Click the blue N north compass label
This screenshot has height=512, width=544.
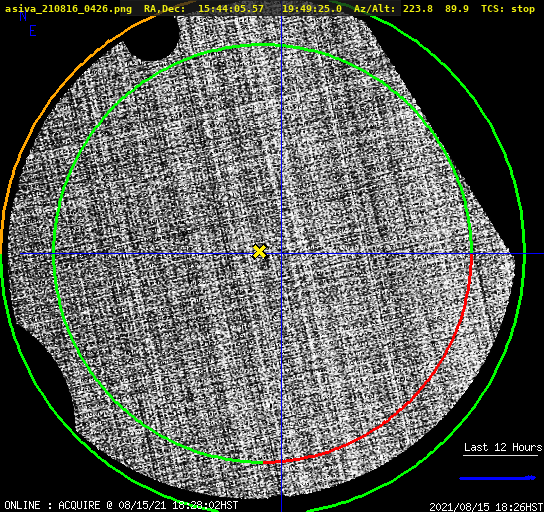tap(23, 16)
